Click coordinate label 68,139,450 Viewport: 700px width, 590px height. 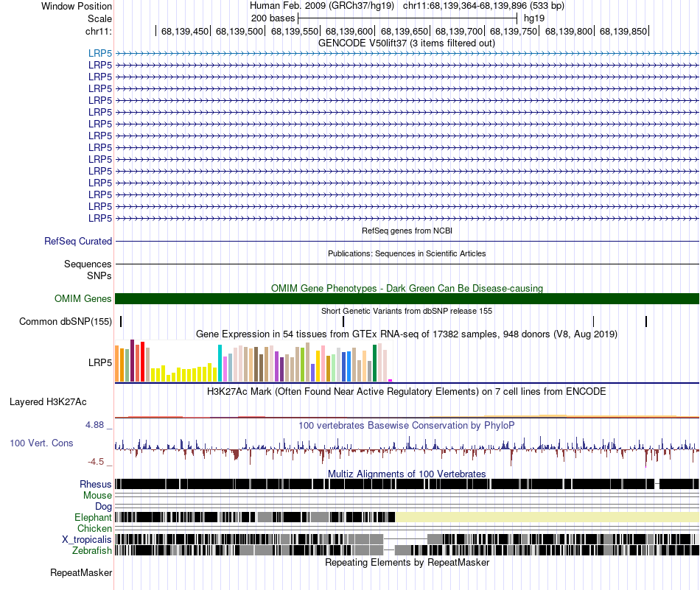coord(185,31)
